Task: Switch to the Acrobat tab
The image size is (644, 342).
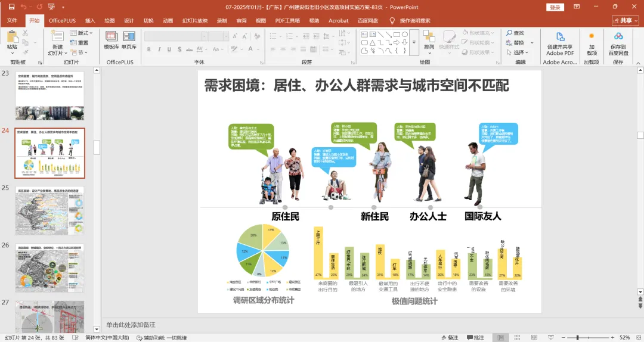Action: (339, 20)
